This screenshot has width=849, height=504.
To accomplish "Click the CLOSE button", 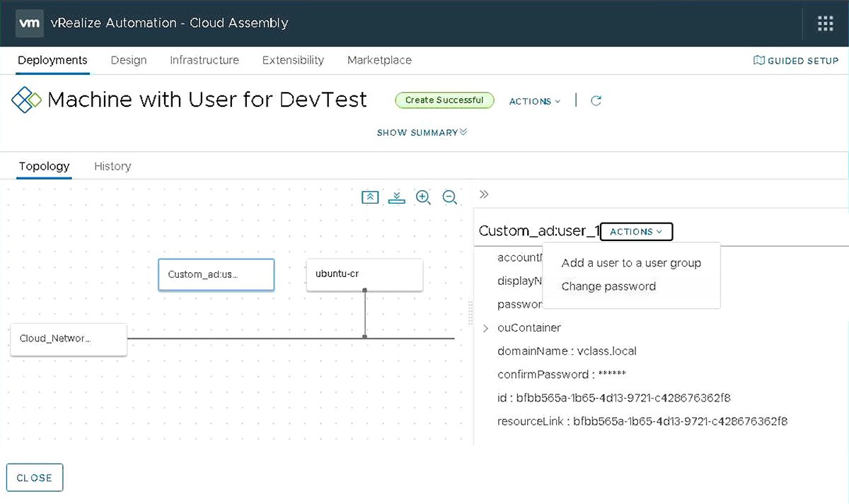I will pos(34,477).
